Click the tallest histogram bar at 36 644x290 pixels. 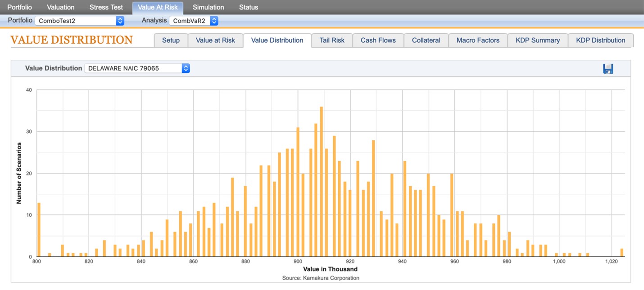[x=322, y=182]
